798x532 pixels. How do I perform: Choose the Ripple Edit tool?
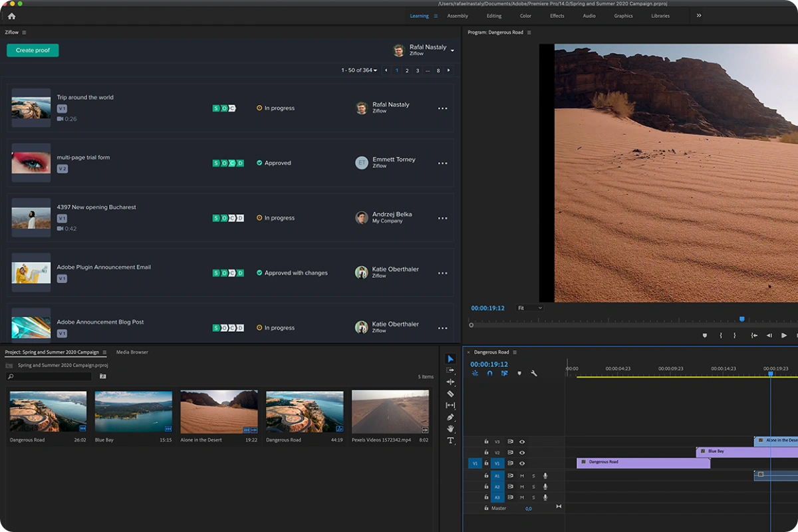point(450,382)
